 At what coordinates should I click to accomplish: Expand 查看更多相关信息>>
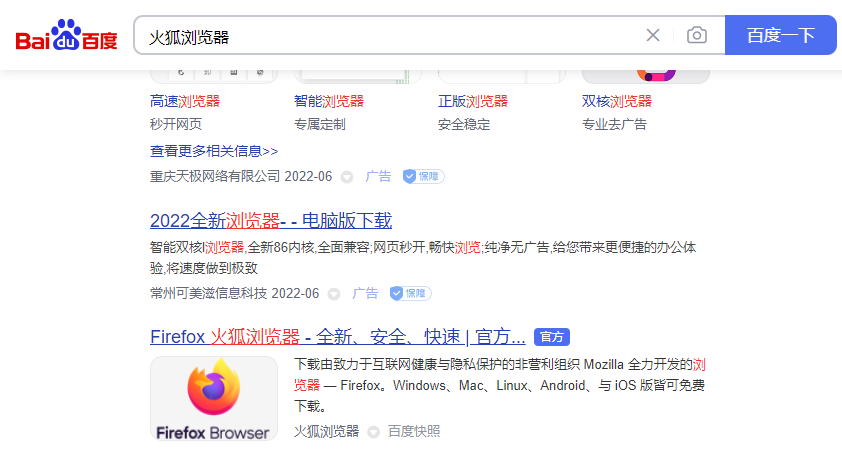point(214,151)
